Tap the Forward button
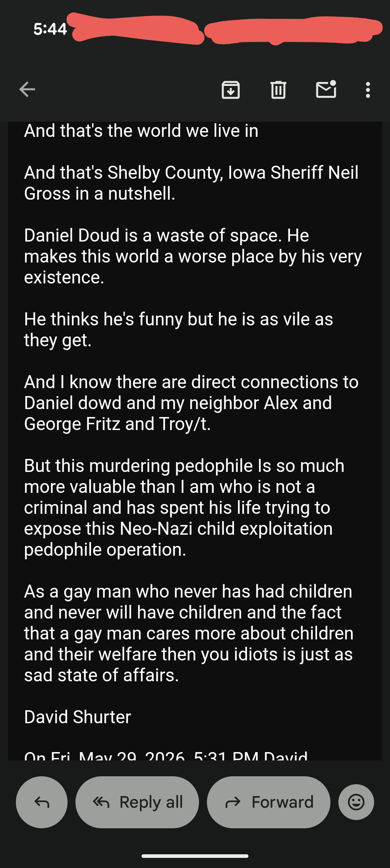Screen dimensions: 390x868 [x=269, y=802]
